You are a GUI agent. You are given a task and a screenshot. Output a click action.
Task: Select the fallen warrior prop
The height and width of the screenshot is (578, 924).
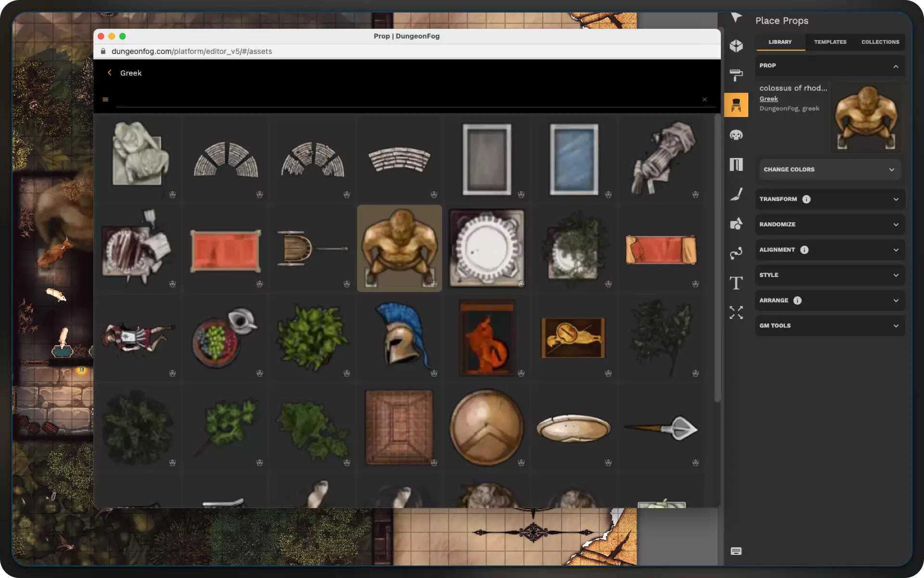[138, 337]
